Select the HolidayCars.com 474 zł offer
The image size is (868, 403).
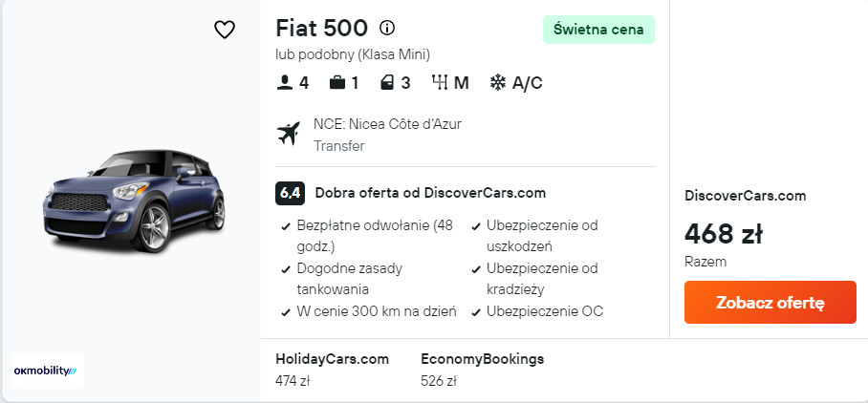pos(332,370)
